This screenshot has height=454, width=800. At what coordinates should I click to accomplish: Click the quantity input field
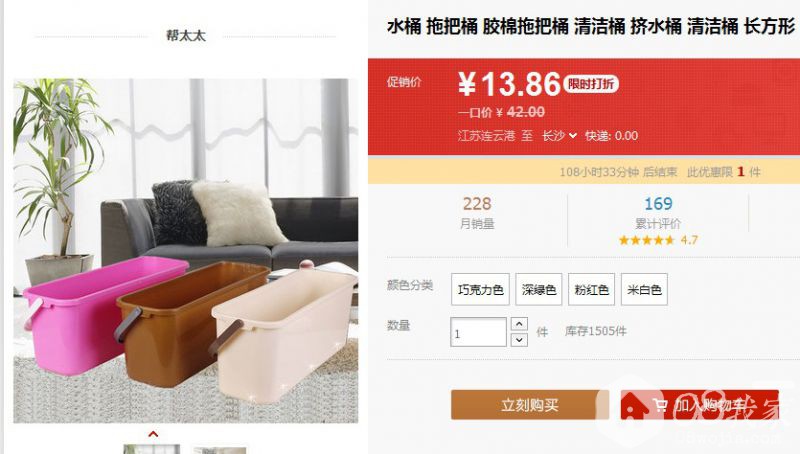[478, 332]
